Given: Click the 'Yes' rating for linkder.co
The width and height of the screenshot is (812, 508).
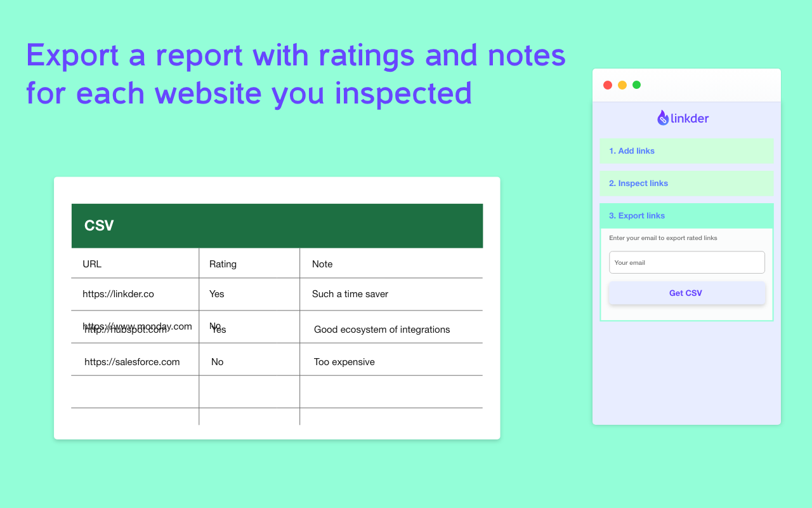Looking at the screenshot, I should point(217,294).
